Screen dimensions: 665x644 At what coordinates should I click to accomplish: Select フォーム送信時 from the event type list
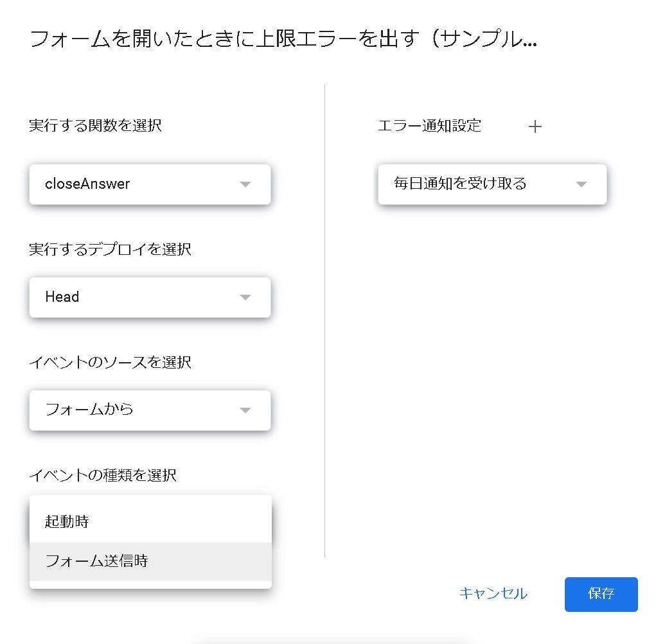(150, 561)
